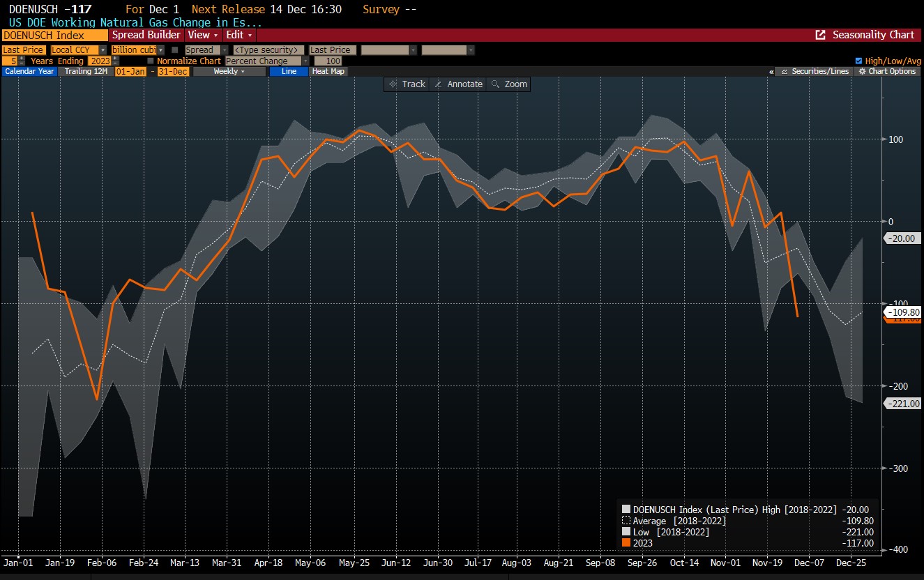This screenshot has width=924, height=580.
Task: Switch to Heat Map view
Action: click(328, 72)
